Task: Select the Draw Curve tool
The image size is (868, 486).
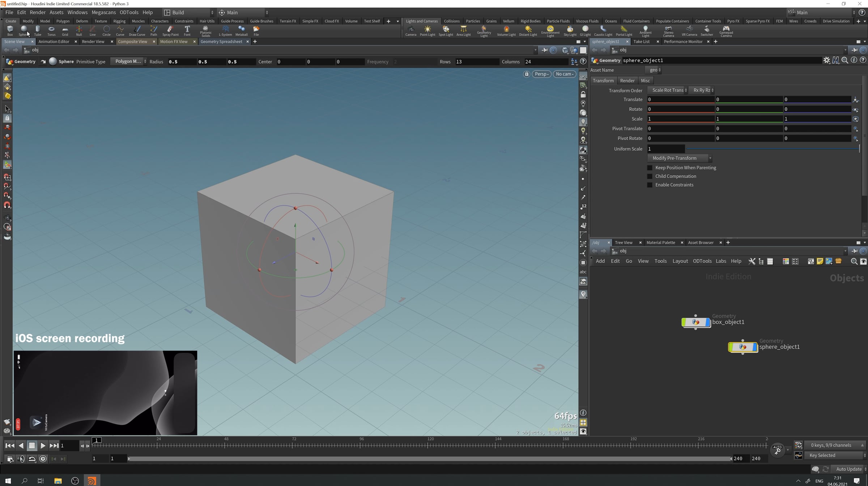Action: 137,31
